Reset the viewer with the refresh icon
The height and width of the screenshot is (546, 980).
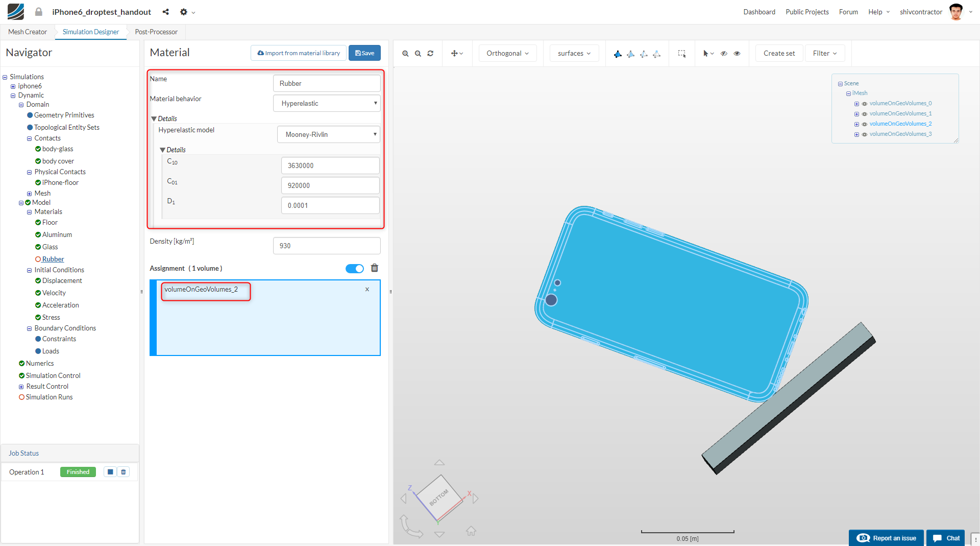pyautogui.click(x=430, y=54)
